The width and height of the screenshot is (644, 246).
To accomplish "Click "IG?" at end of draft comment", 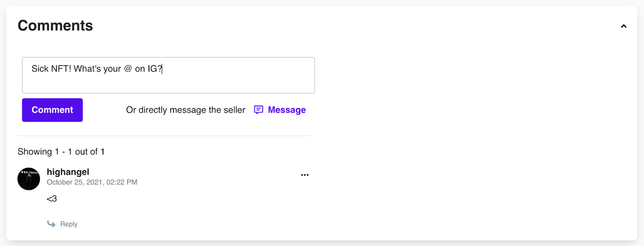I will pyautogui.click(x=155, y=69).
